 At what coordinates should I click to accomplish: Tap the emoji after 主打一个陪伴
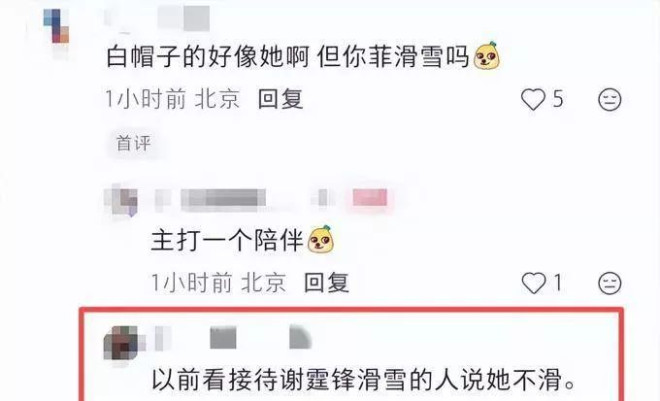click(x=321, y=239)
